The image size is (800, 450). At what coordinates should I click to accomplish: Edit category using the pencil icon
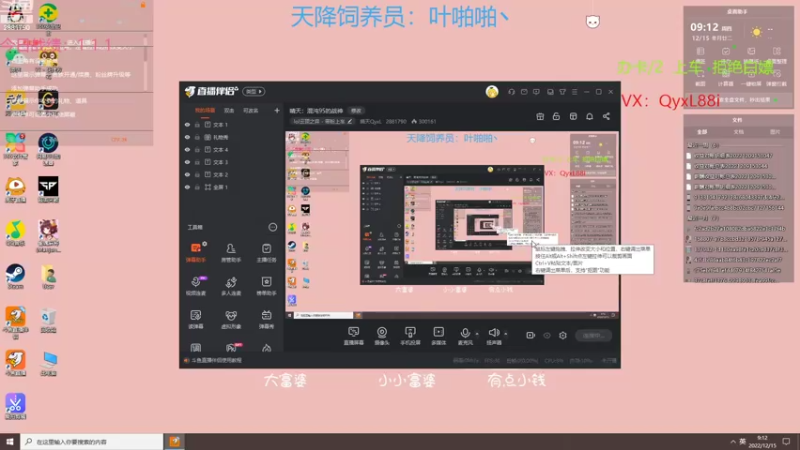pyautogui.click(x=349, y=121)
